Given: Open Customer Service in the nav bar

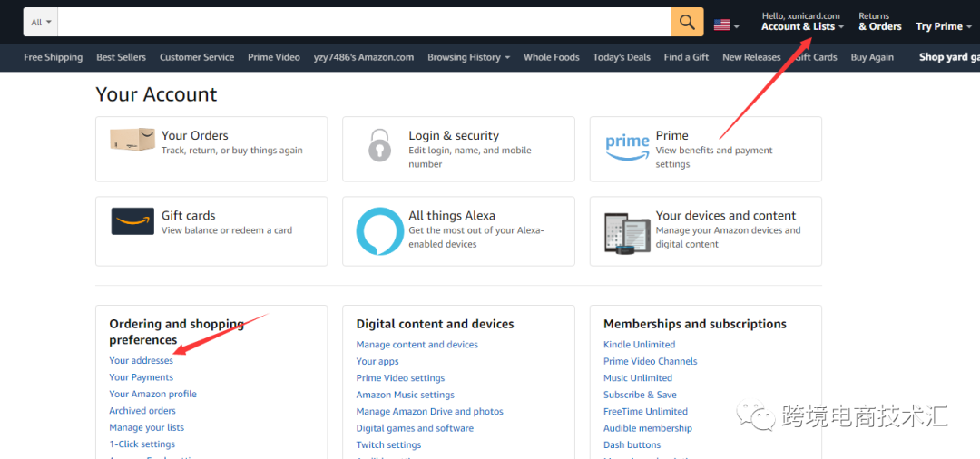Looking at the screenshot, I should tap(197, 57).
